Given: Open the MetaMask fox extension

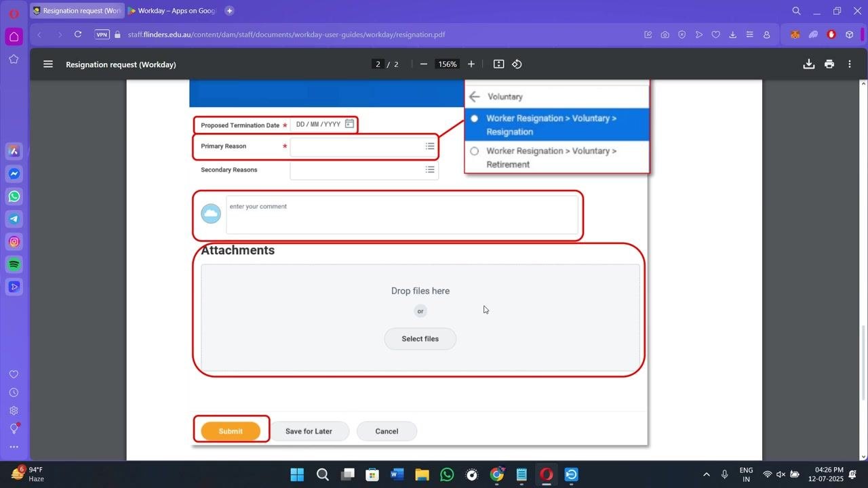Looking at the screenshot, I should 795,35.
